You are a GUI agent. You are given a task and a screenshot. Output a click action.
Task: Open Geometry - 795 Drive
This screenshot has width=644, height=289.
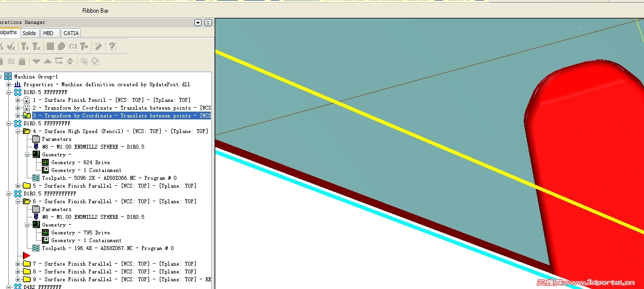[x=80, y=232]
